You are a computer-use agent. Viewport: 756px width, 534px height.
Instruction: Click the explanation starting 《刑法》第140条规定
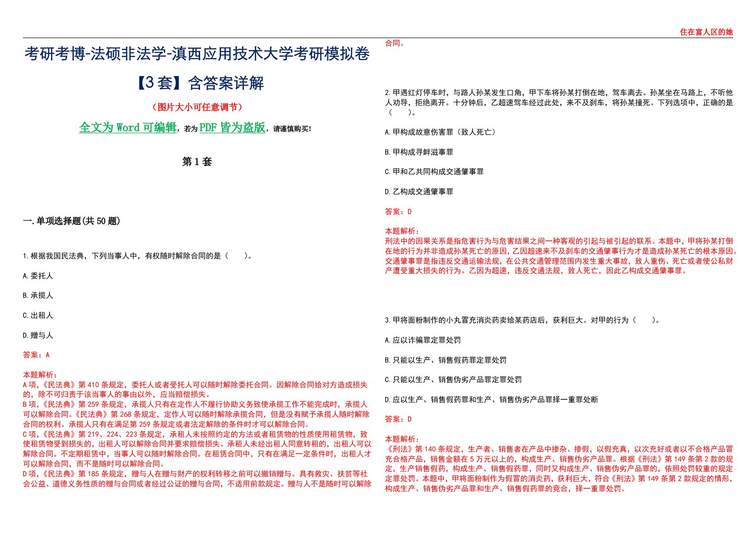pos(559,469)
